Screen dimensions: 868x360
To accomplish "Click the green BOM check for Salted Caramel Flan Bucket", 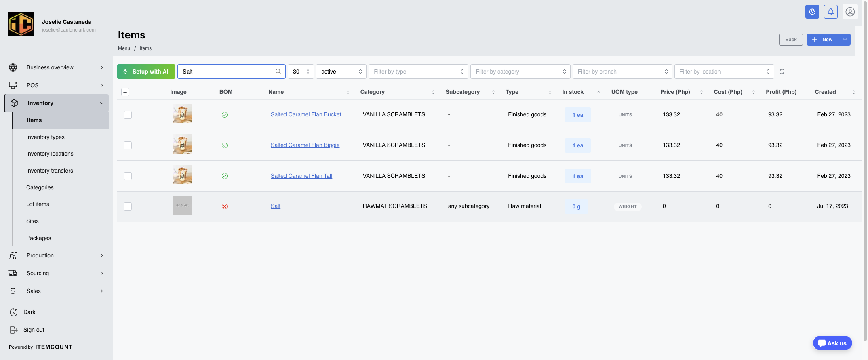I will (x=225, y=115).
